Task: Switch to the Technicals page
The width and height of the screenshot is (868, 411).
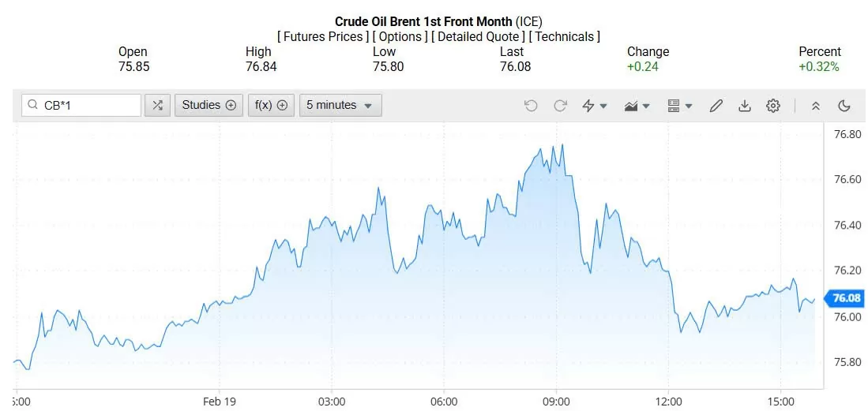Action: (564, 36)
